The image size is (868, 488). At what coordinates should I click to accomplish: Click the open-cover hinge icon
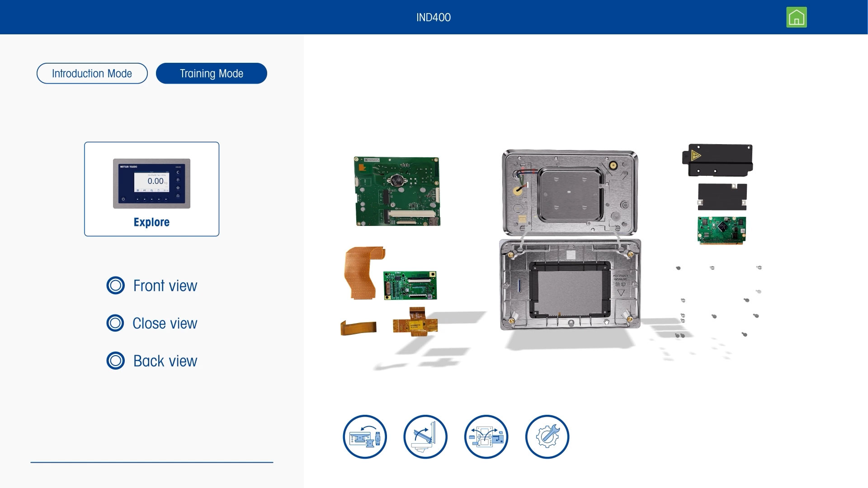coord(425,437)
